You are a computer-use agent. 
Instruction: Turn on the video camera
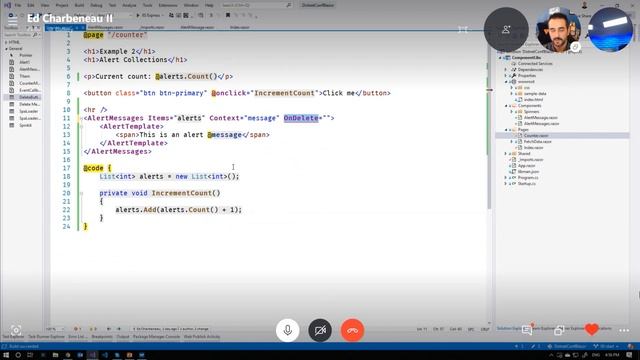320,330
